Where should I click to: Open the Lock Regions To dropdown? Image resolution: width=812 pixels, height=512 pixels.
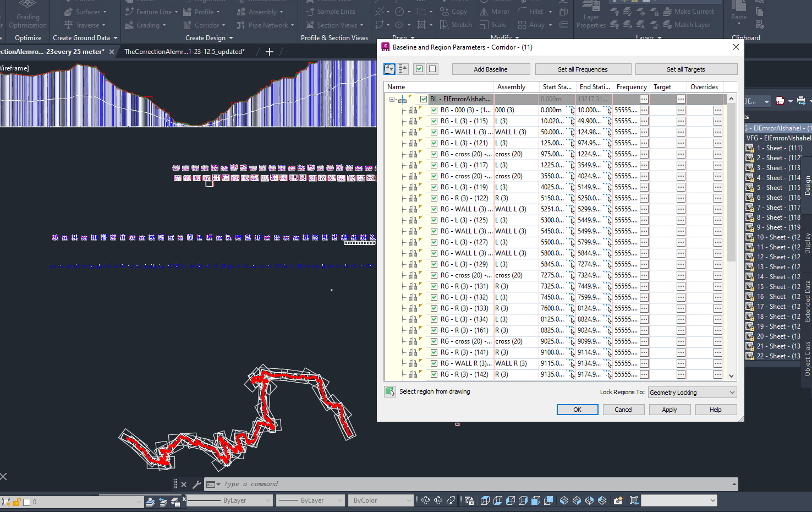point(692,393)
